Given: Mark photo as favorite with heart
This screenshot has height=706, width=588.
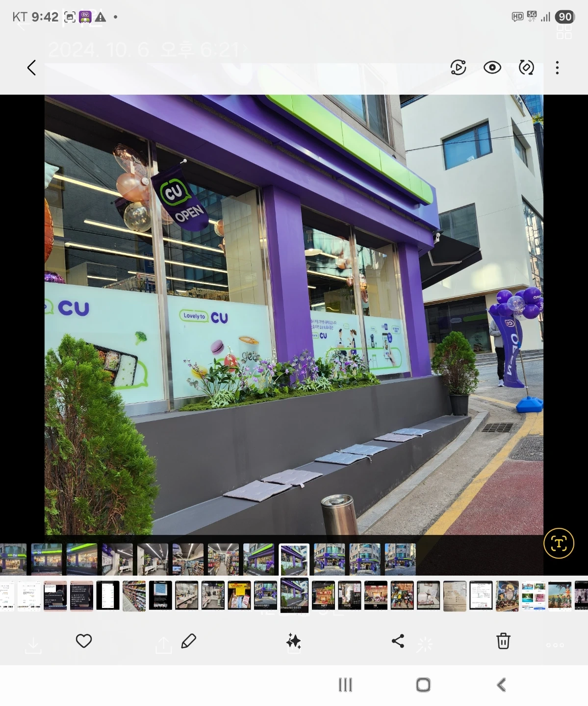Looking at the screenshot, I should click(x=84, y=641).
